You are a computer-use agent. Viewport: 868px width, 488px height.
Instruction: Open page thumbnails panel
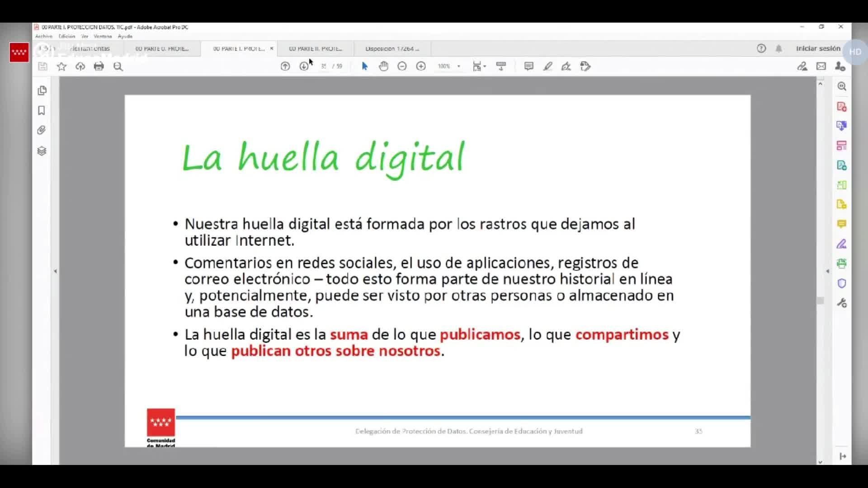coord(42,90)
